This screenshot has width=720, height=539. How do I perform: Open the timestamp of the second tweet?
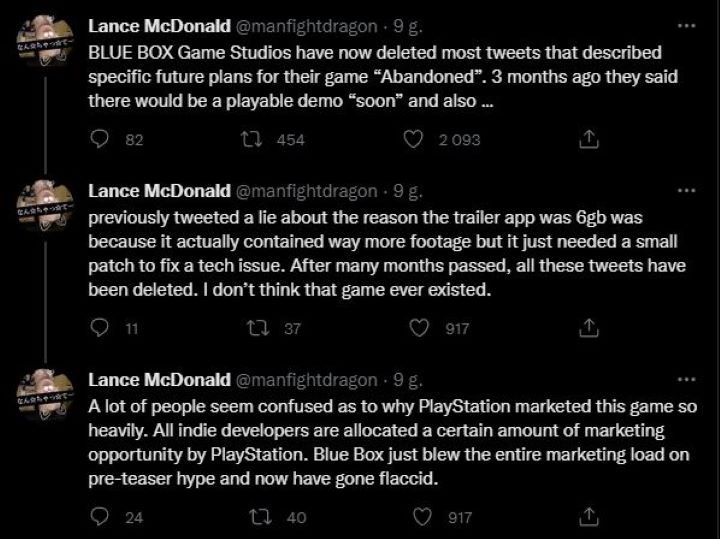click(408, 191)
